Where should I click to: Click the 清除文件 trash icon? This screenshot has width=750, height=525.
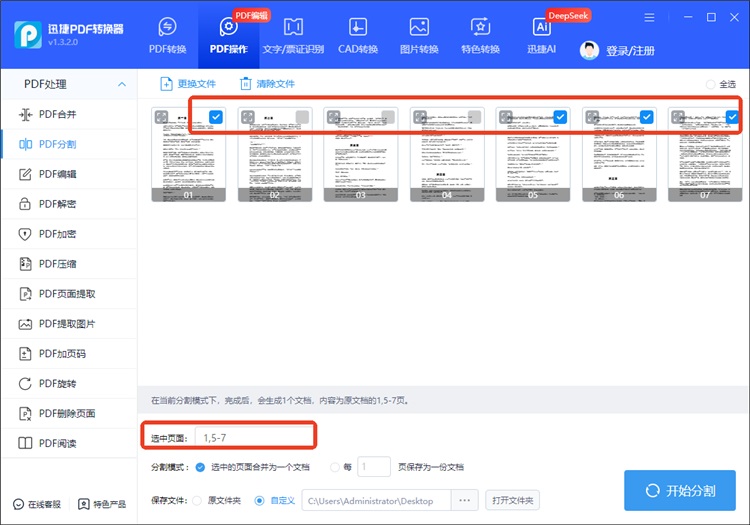(x=246, y=85)
